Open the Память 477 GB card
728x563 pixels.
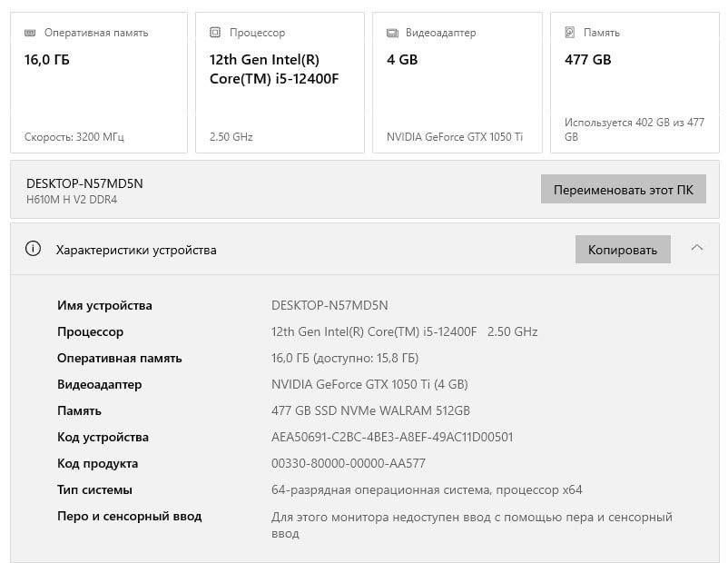click(x=635, y=83)
